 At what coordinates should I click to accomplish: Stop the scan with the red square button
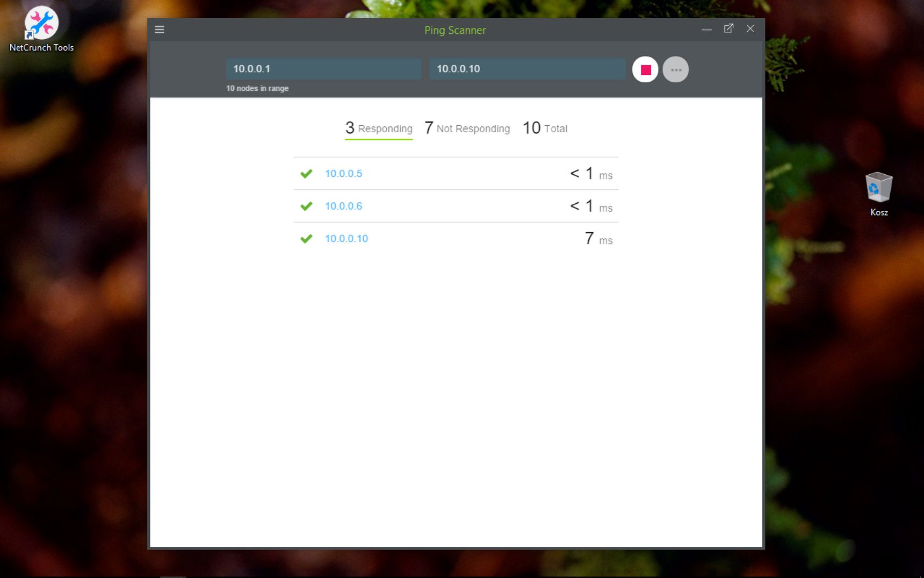[645, 69]
